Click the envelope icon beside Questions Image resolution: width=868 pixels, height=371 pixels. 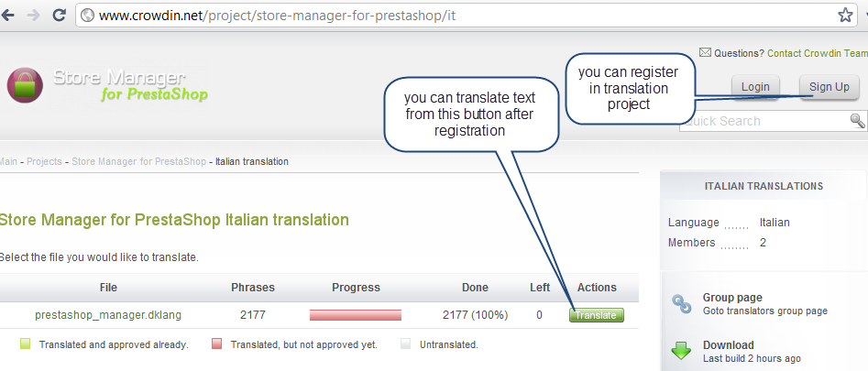(705, 52)
